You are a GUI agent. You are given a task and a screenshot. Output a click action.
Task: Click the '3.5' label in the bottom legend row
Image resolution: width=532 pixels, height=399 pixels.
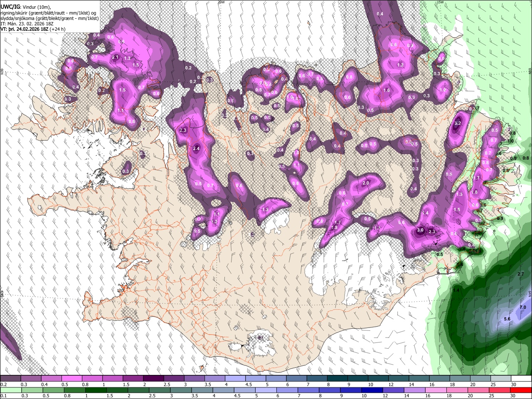pyautogui.click(x=195, y=396)
